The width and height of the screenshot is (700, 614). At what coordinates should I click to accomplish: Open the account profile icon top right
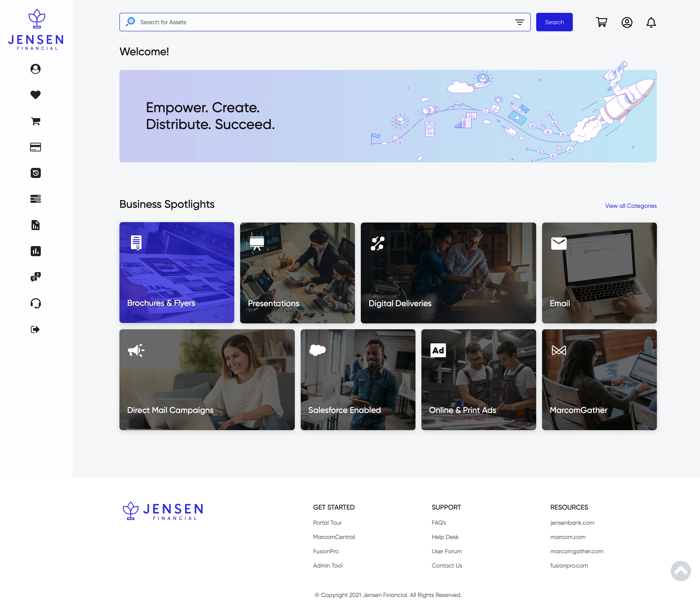[x=627, y=22]
